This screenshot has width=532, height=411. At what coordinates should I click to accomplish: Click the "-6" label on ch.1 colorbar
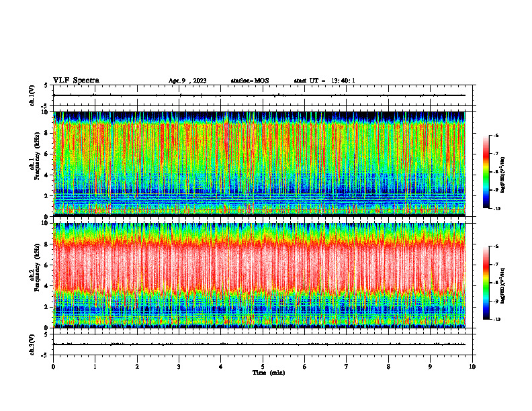(496, 135)
